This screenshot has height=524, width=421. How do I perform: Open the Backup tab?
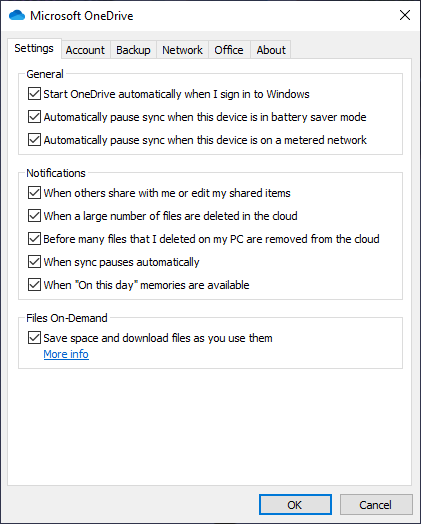[133, 50]
